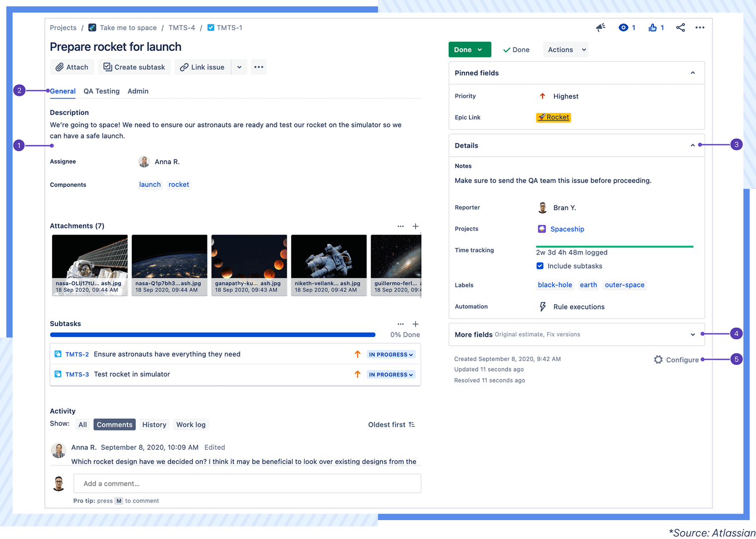Viewport: 756px width, 539px height.
Task: Click the black-hole label link
Action: click(x=555, y=285)
